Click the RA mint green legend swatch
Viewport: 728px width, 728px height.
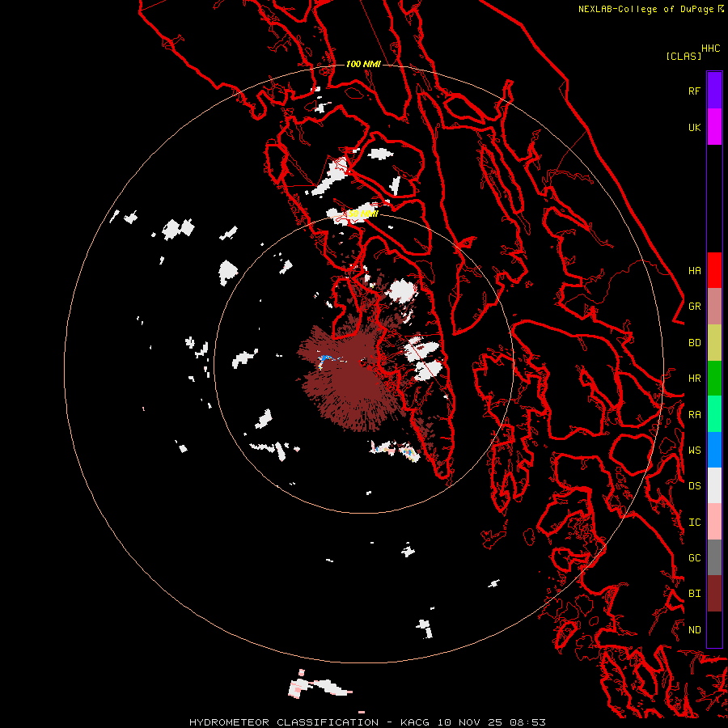pyautogui.click(x=714, y=414)
